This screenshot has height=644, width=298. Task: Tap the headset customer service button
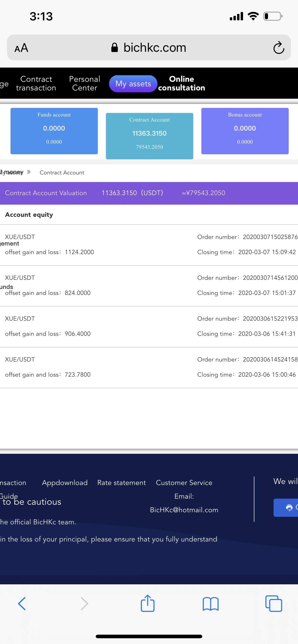pyautogui.click(x=286, y=507)
